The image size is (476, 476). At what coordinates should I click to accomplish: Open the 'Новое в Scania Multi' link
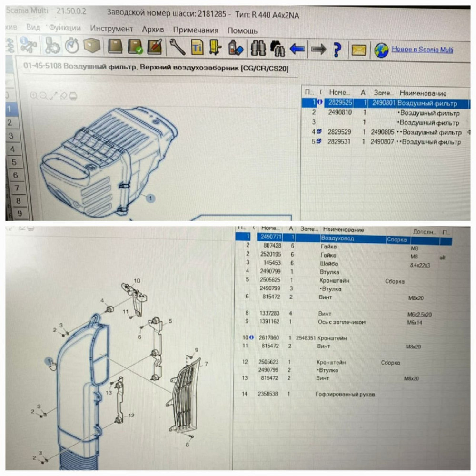tap(422, 50)
